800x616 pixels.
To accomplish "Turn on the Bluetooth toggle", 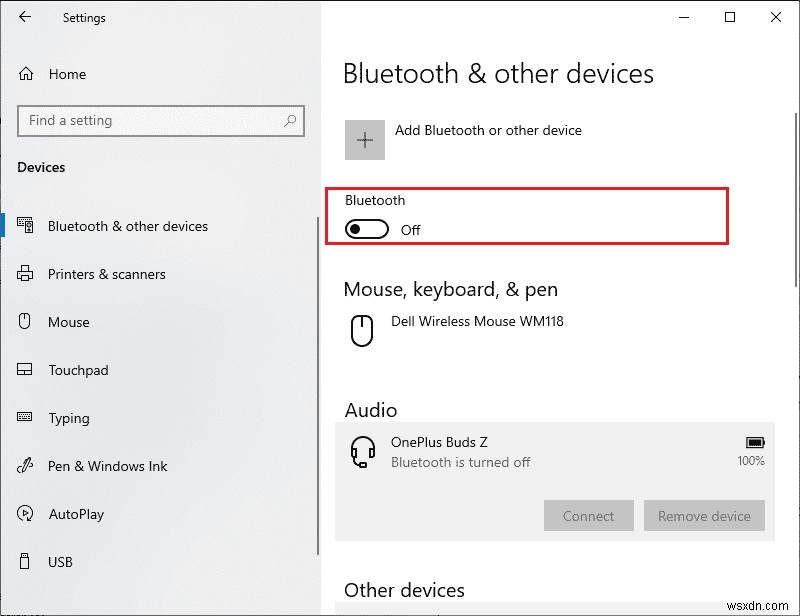I will pyautogui.click(x=365, y=229).
